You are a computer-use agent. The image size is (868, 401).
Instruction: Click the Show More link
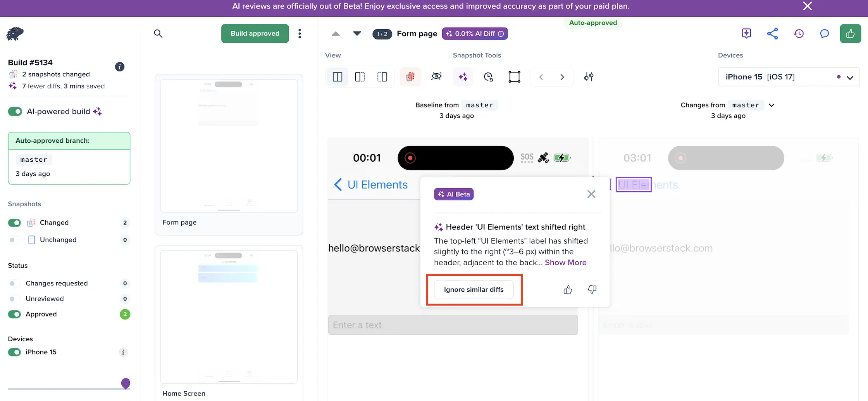point(565,263)
